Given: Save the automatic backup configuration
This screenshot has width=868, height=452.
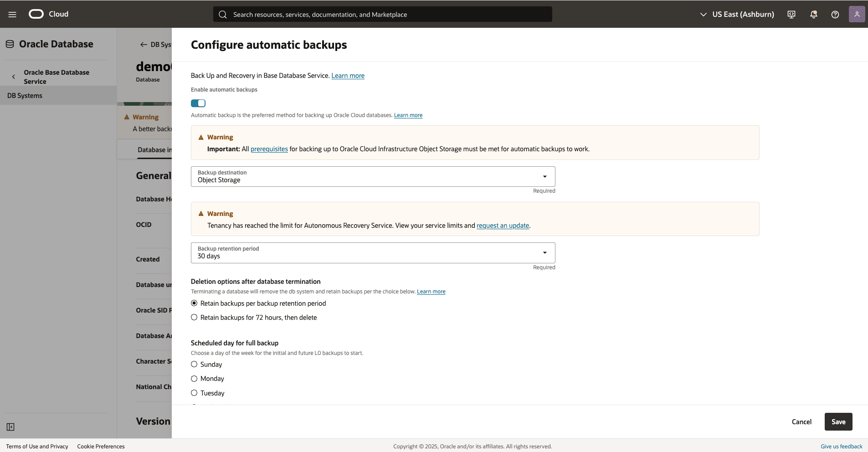Looking at the screenshot, I should [838, 421].
